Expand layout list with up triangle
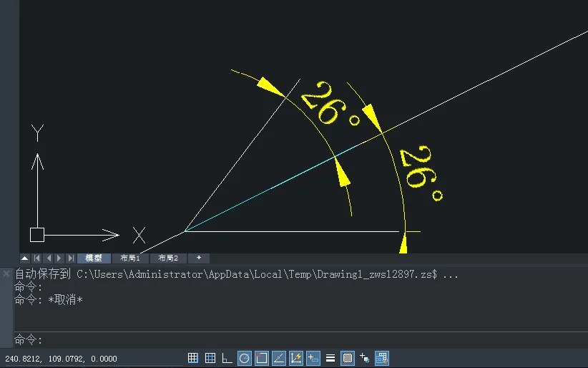The width and height of the screenshot is (588, 368). 25,258
